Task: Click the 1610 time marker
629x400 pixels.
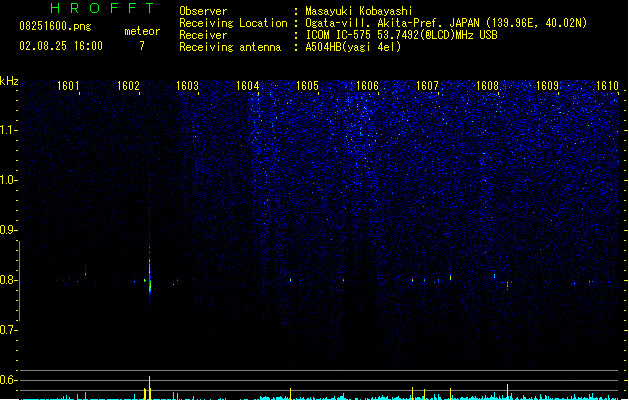Action: (x=607, y=86)
